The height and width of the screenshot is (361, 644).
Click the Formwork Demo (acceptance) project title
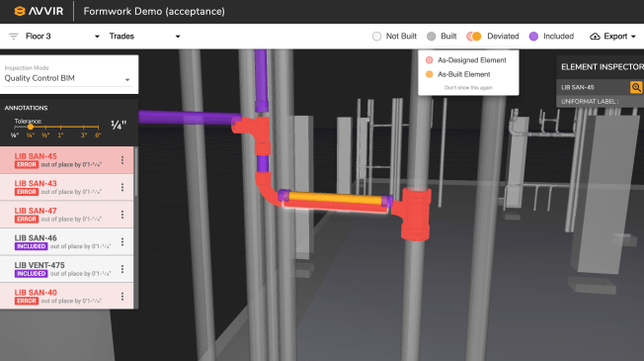[x=154, y=11]
